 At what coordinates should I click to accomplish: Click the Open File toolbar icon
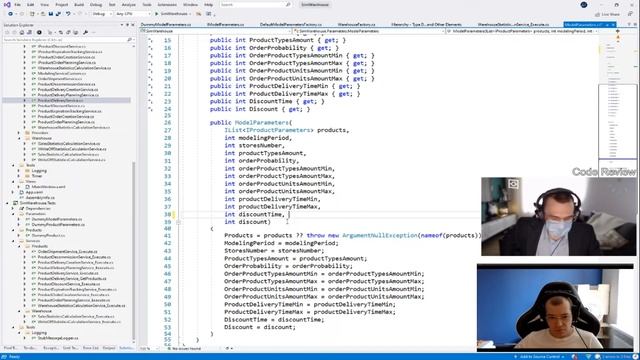[x=42, y=14]
